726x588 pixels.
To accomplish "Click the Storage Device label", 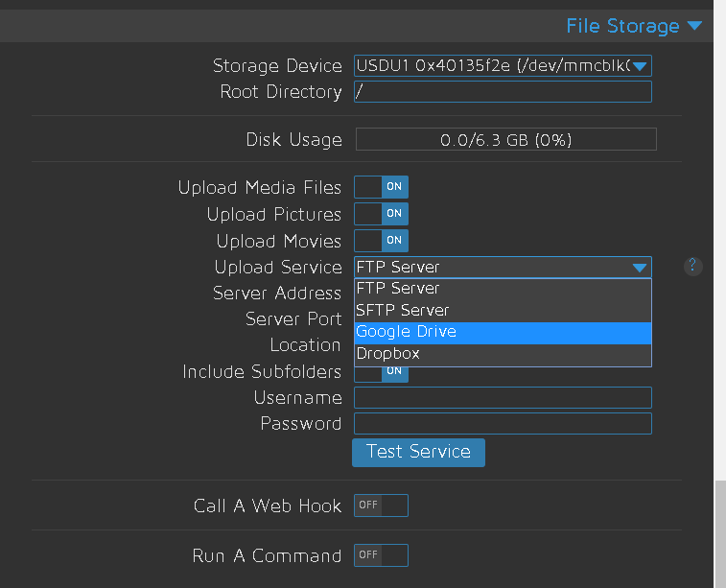I will pyautogui.click(x=277, y=66).
